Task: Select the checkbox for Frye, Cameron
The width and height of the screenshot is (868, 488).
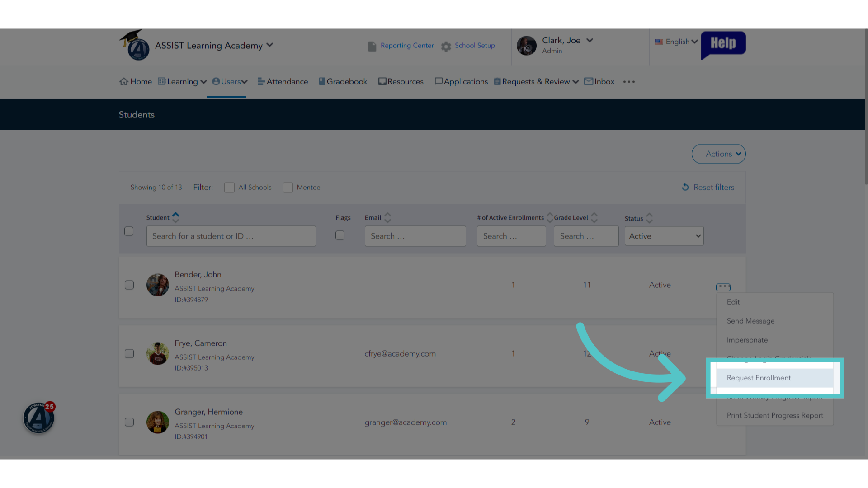Action: 129,353
